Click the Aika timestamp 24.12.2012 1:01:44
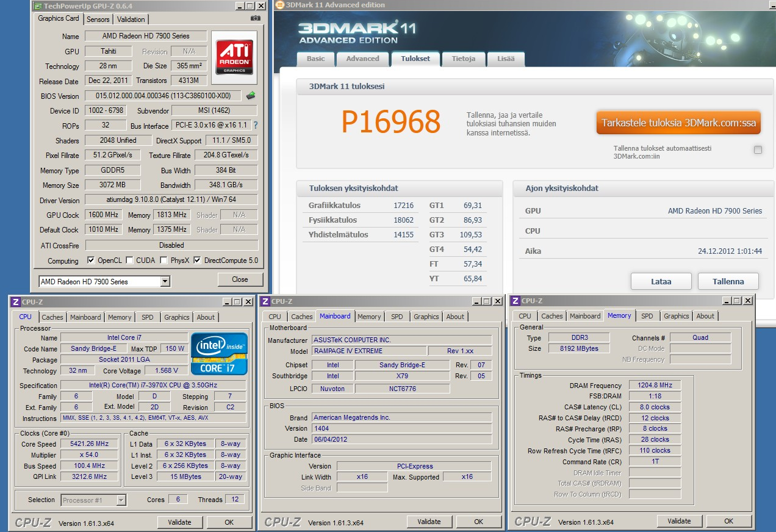Image resolution: width=776 pixels, height=532 pixels. click(x=730, y=251)
